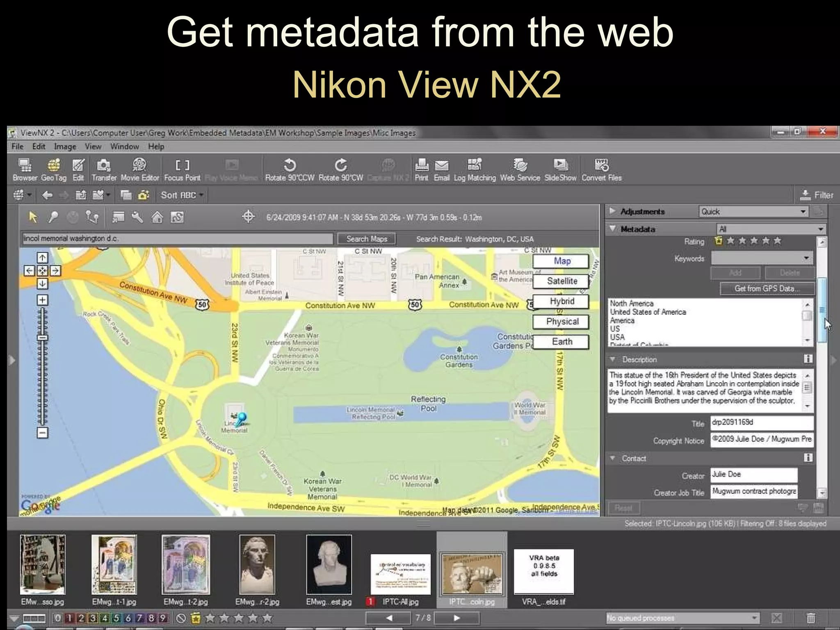Screen dimensions: 840x630
Task: Set rating to first star in Metadata
Action: click(x=730, y=241)
